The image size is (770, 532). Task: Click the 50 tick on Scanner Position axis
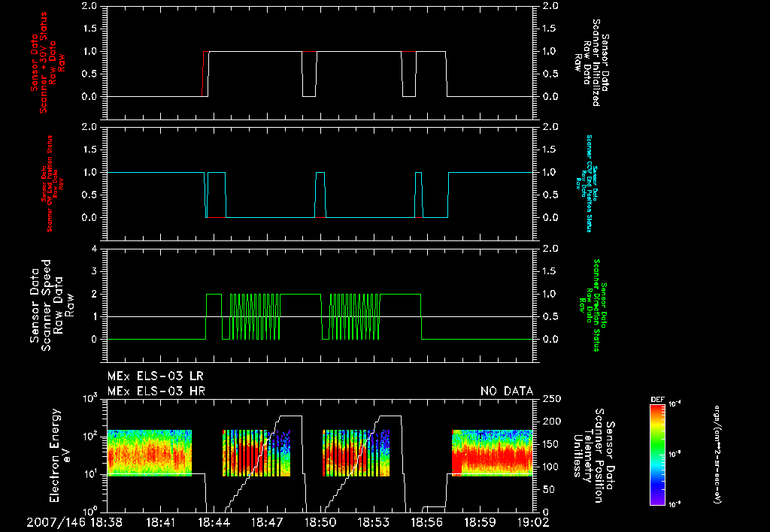(548, 489)
